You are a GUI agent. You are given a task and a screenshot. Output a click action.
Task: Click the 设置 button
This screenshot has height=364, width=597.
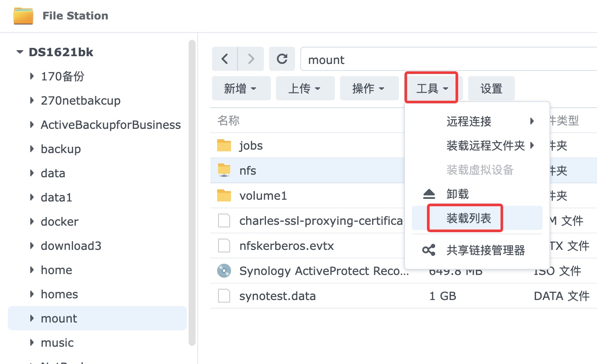(491, 89)
